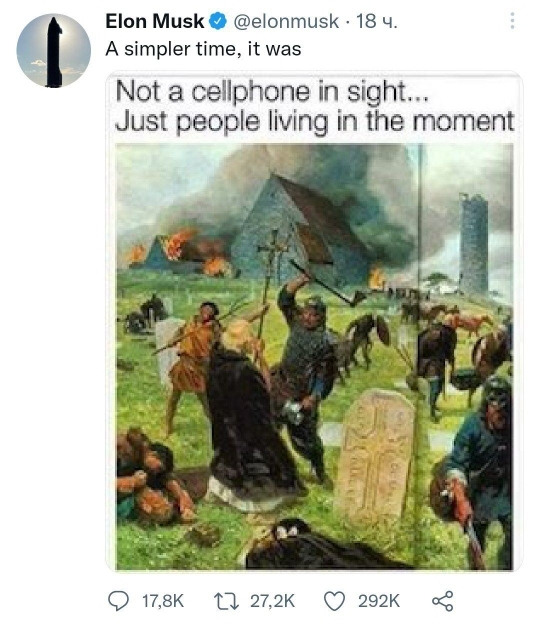540x627 pixels.
Task: Click the round stone tower in the painting
Action: [x=474, y=243]
